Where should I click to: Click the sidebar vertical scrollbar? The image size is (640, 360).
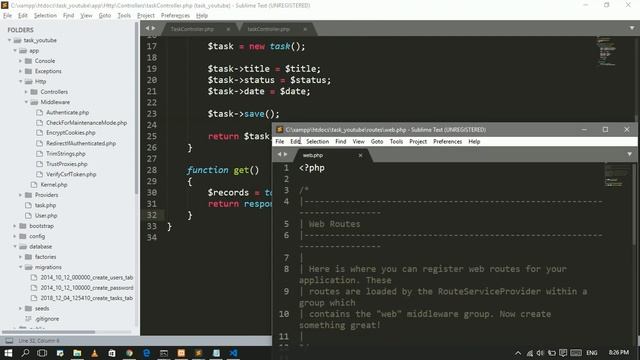pos(137,108)
